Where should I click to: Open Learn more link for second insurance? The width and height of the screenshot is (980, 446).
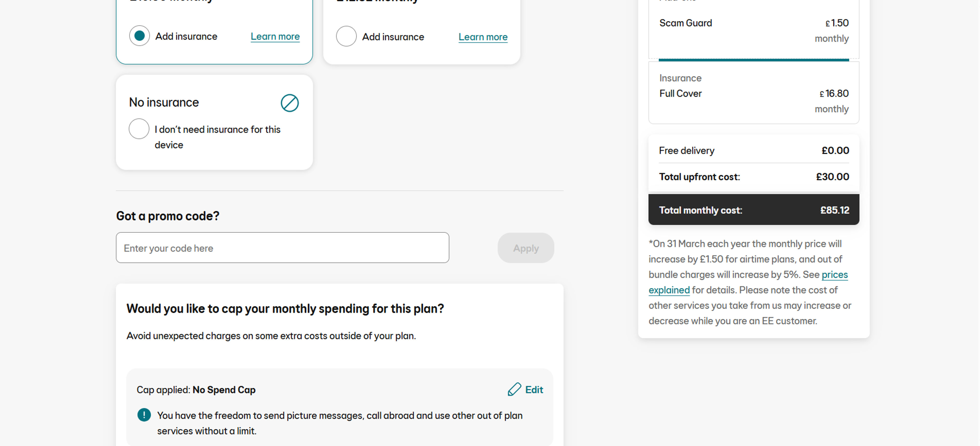point(483,37)
